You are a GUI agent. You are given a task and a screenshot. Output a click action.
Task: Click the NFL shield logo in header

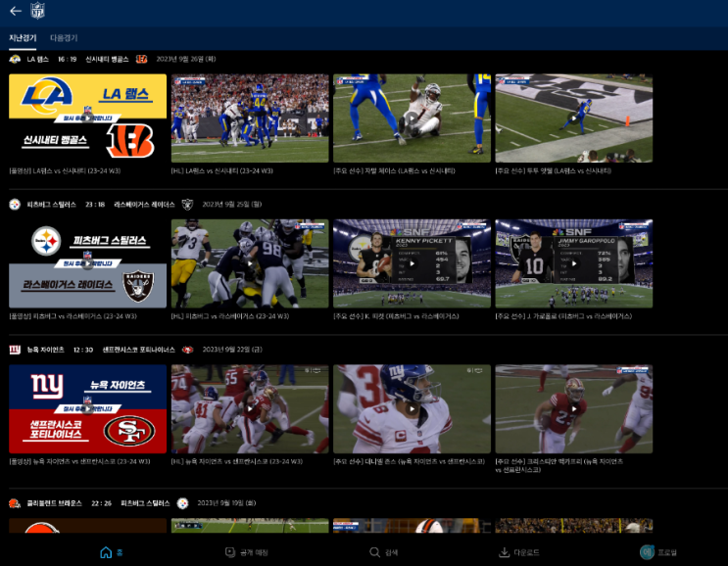(x=37, y=10)
